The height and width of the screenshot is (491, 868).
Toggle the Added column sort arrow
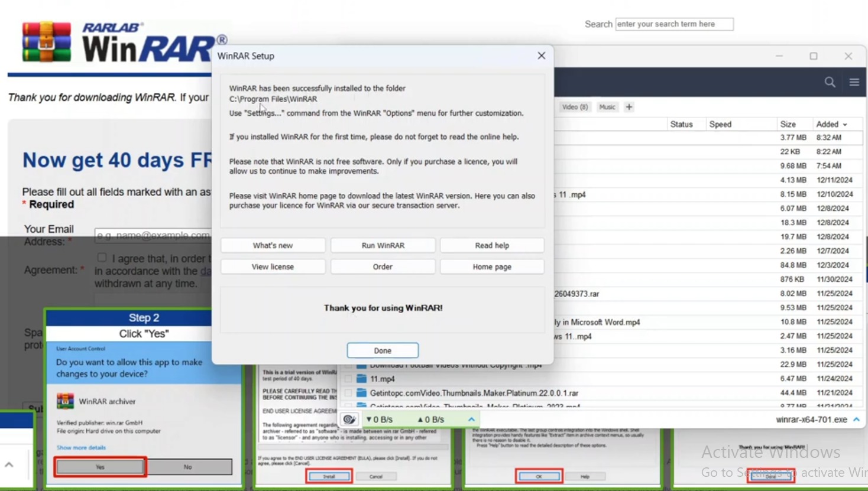(845, 125)
